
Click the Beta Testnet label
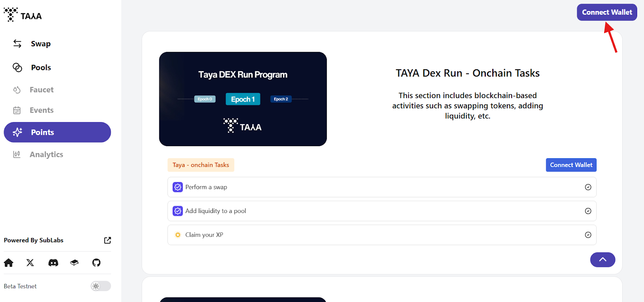(x=20, y=286)
